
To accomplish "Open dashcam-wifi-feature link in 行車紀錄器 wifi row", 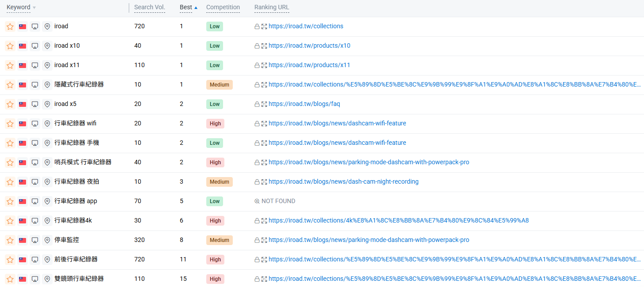I will point(337,124).
